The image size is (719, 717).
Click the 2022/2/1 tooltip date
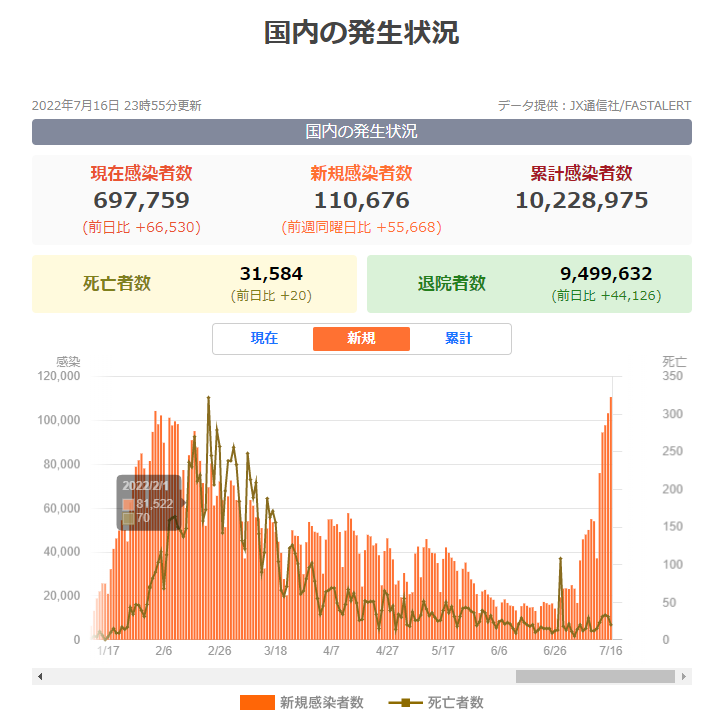(145, 485)
